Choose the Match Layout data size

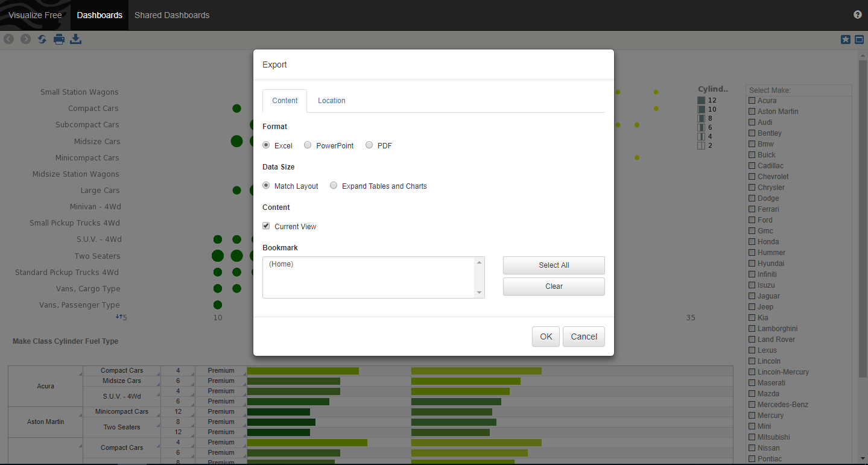(266, 186)
